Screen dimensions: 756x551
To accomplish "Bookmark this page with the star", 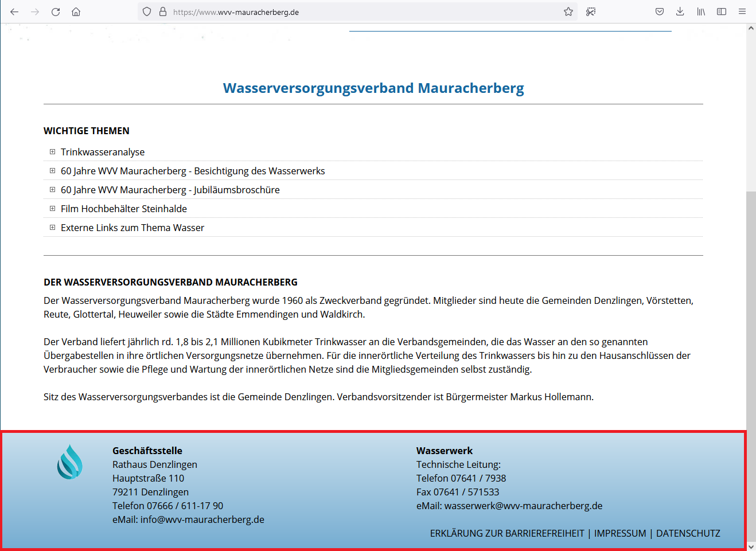I will coord(568,11).
